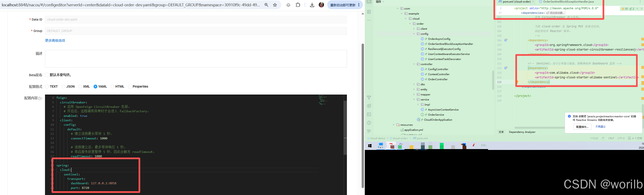Collapse the com package in the project tree
Screen dimensions: 644x195
point(398,8)
